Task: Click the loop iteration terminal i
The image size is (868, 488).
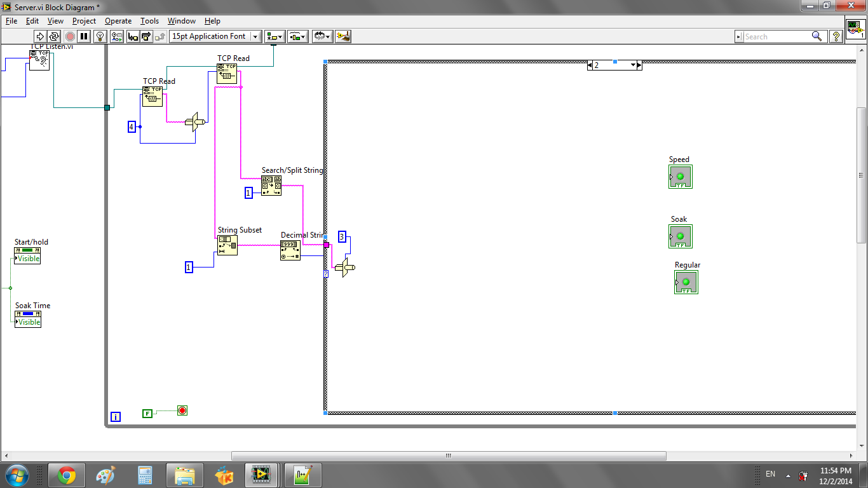Action: point(116,417)
